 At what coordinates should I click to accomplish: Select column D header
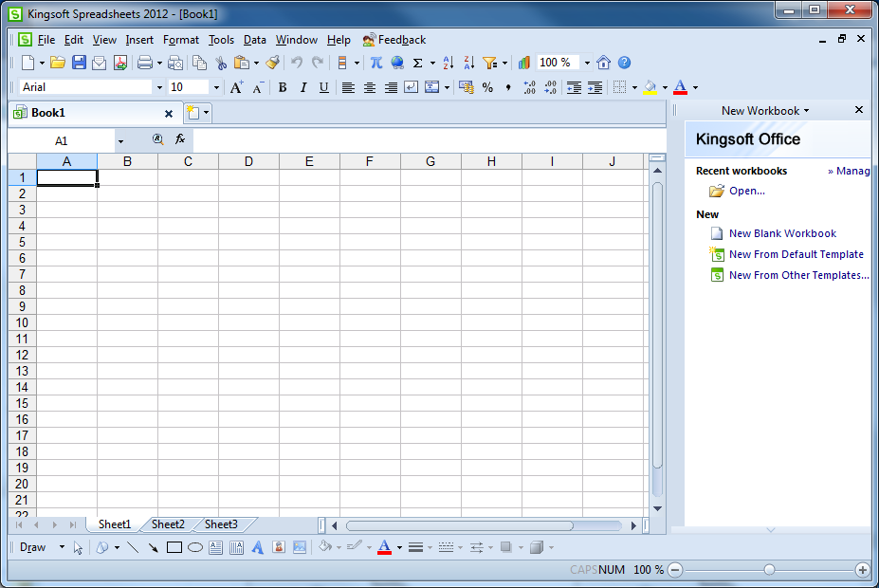click(248, 161)
